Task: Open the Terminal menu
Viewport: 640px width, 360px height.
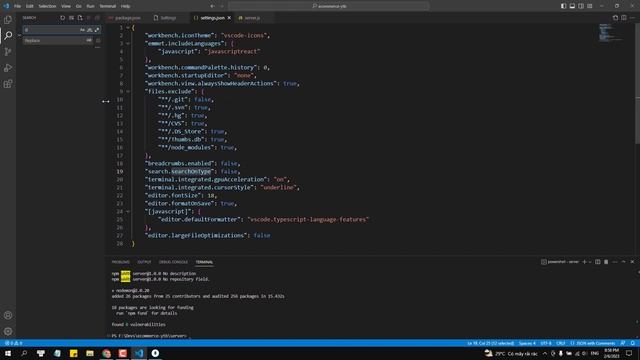Action: 108,6
